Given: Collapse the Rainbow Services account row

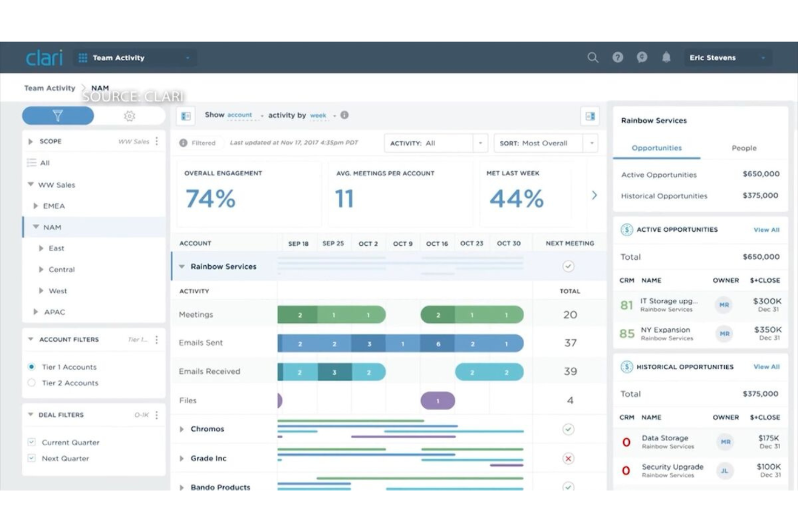Looking at the screenshot, I should click(x=182, y=266).
